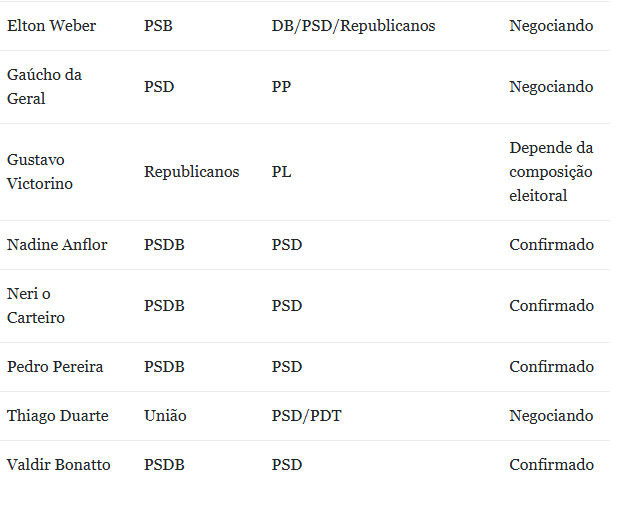
Task: Click the PSD/PDT cell
Action: coord(306,416)
